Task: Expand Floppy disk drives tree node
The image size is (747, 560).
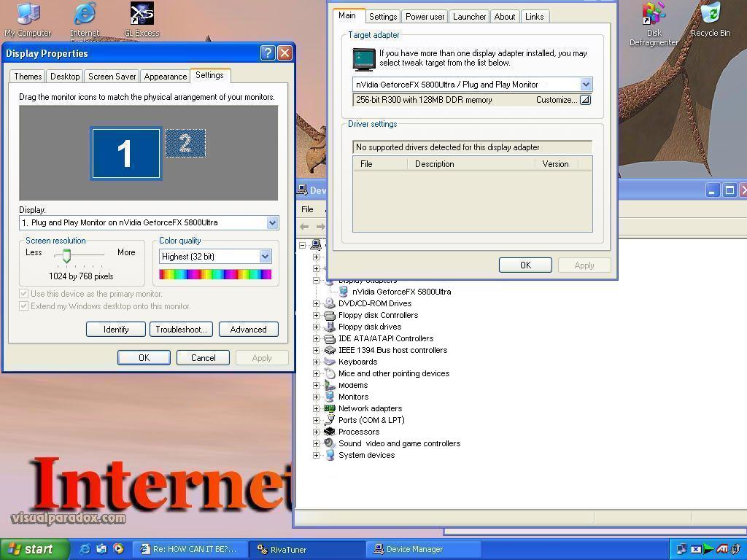Action: tap(316, 327)
